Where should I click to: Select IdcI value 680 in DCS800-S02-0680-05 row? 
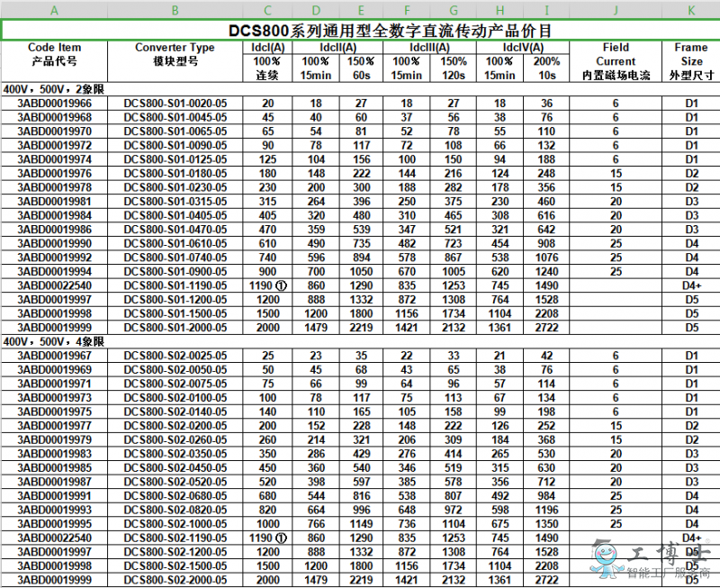pyautogui.click(x=267, y=495)
